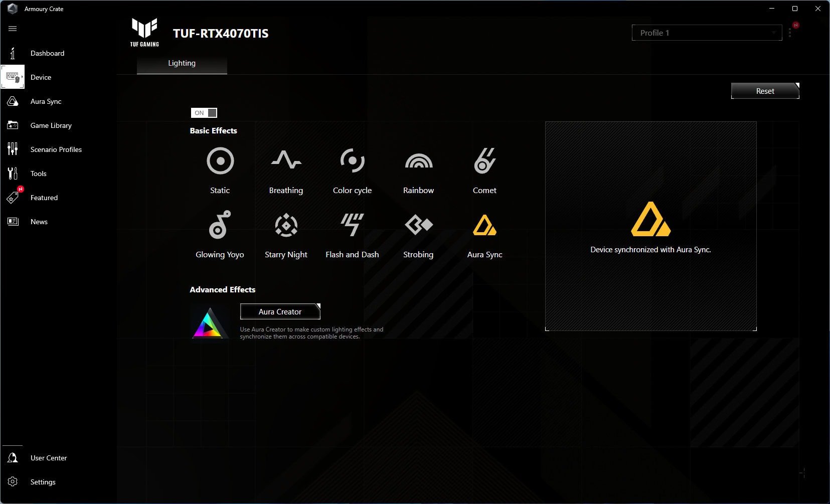Click the 'TUF-RTX4070TIS' device name
Image resolution: width=830 pixels, height=504 pixels.
point(221,34)
